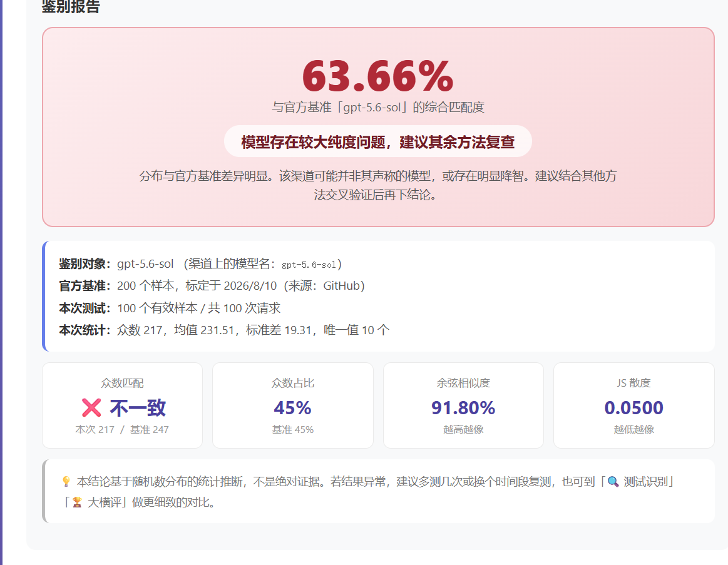Click the 本次测试 100 个有效样本 line
Image resolution: width=728 pixels, height=565 pixels.
point(170,308)
